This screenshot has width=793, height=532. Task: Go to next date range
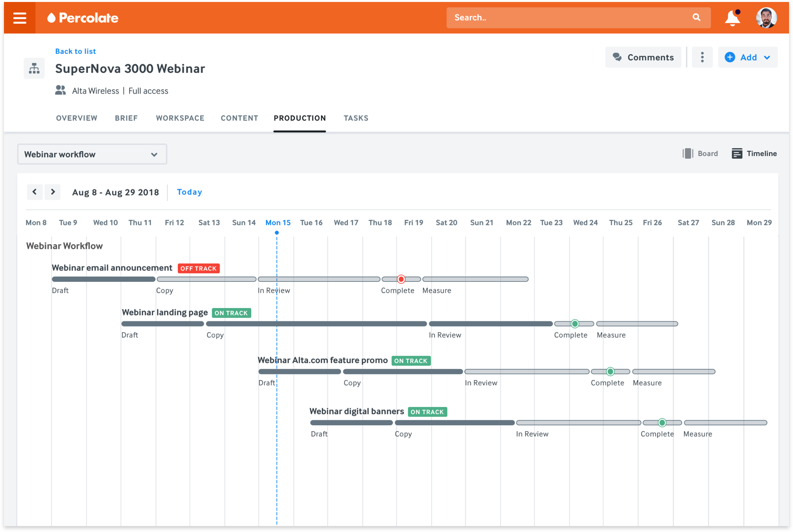[x=52, y=192]
